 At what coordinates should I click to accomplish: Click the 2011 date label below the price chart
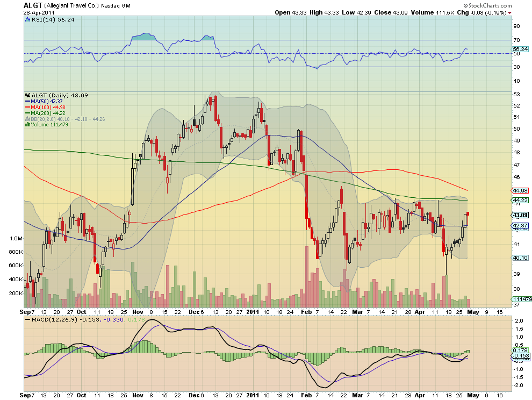(253, 312)
